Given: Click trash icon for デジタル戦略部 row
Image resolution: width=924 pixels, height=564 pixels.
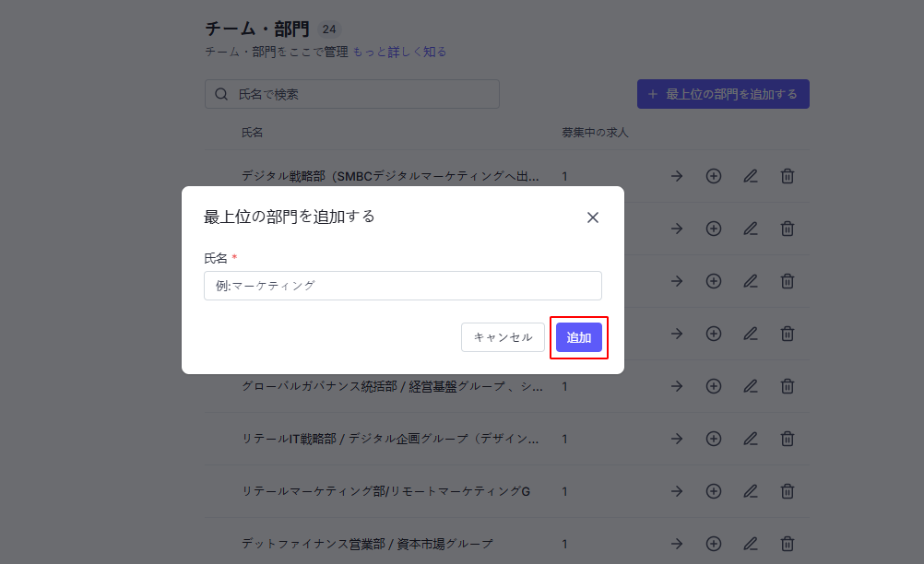Looking at the screenshot, I should tap(788, 176).
